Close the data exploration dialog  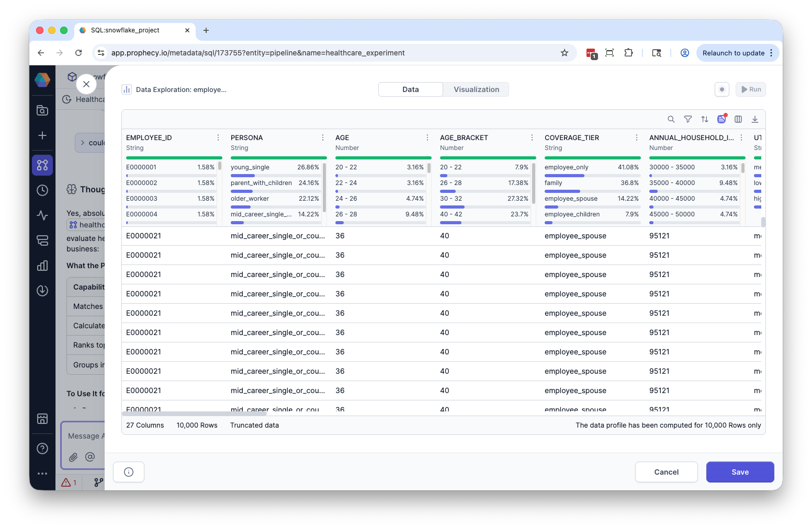(x=86, y=84)
